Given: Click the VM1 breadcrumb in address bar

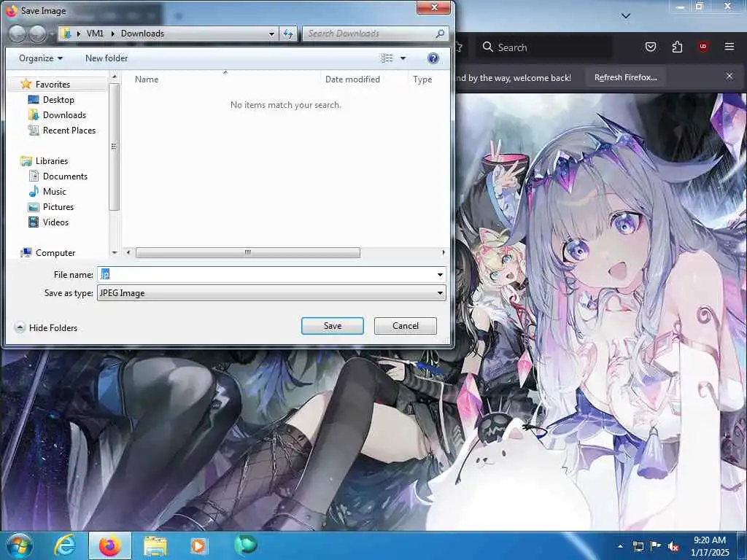Looking at the screenshot, I should (x=95, y=34).
